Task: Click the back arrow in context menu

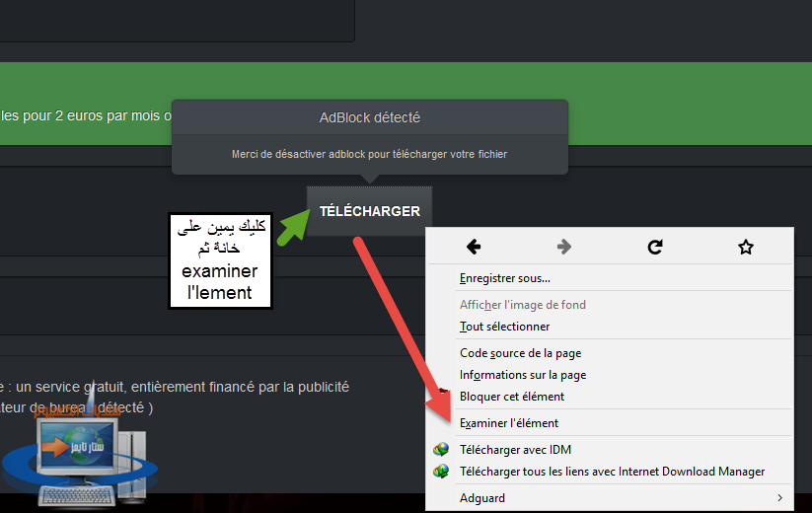Action: coord(474,247)
